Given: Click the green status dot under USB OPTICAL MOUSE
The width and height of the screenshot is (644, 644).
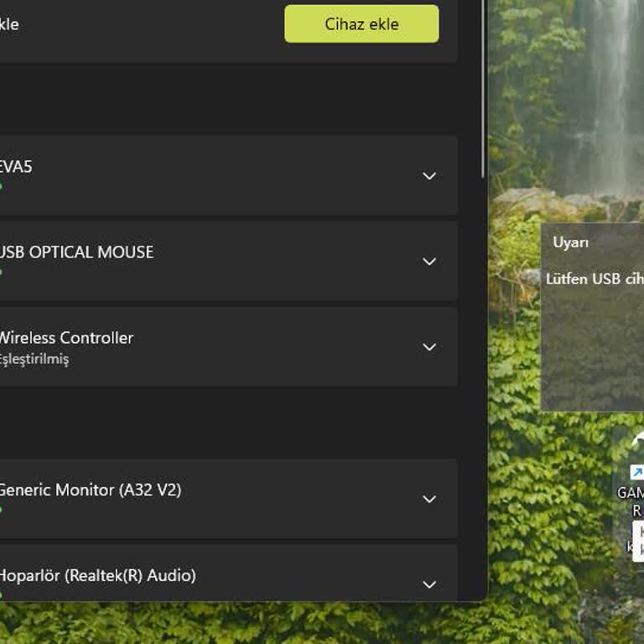Looking at the screenshot, I should click(x=1, y=272).
